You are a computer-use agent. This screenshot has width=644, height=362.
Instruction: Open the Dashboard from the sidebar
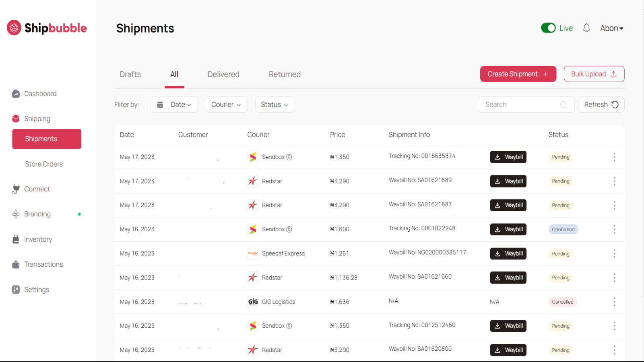click(40, 93)
